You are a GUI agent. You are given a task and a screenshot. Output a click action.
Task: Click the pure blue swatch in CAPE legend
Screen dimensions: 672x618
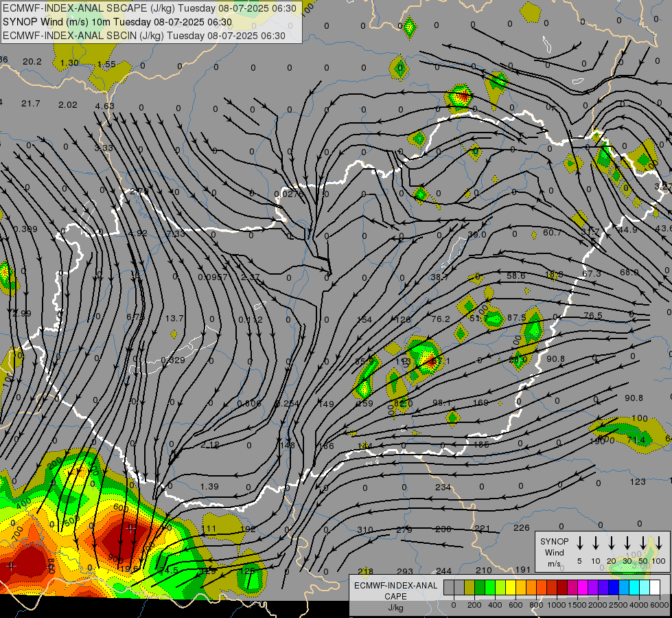tap(614, 588)
